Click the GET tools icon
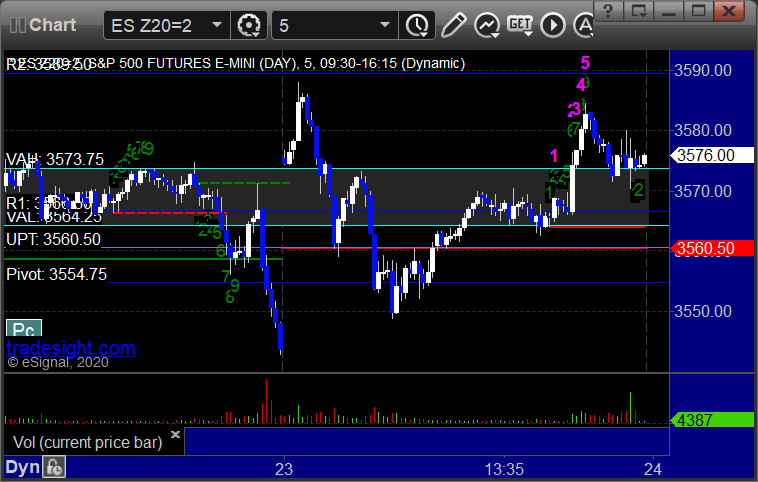This screenshot has width=758, height=482. point(520,25)
